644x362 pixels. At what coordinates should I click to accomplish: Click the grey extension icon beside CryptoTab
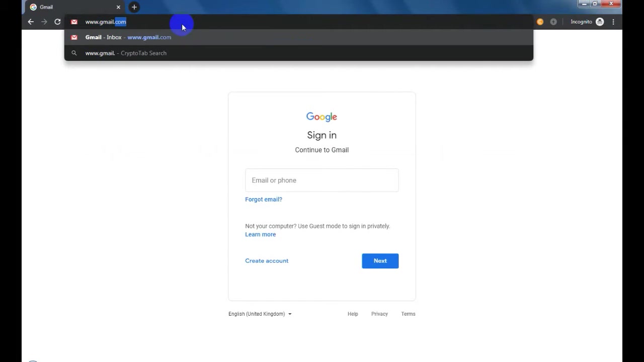553,22
